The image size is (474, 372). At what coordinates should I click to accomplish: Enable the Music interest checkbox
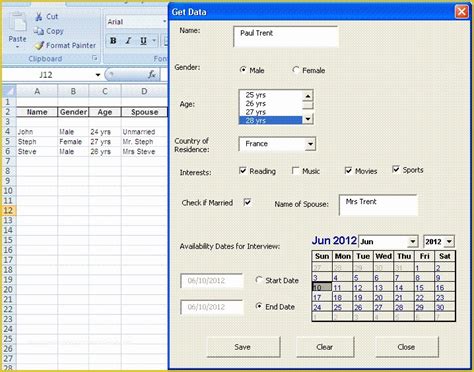pos(295,171)
